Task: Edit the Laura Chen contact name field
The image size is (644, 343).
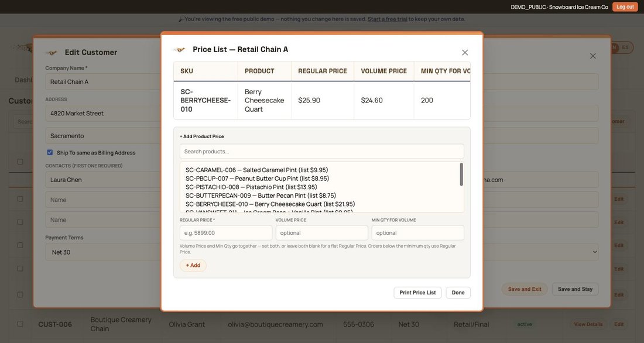Action: (102, 180)
